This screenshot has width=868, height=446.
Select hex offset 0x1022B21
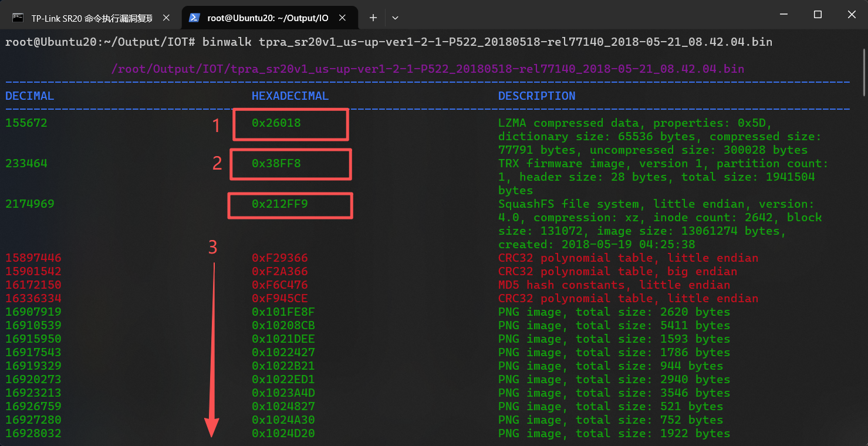coord(283,366)
